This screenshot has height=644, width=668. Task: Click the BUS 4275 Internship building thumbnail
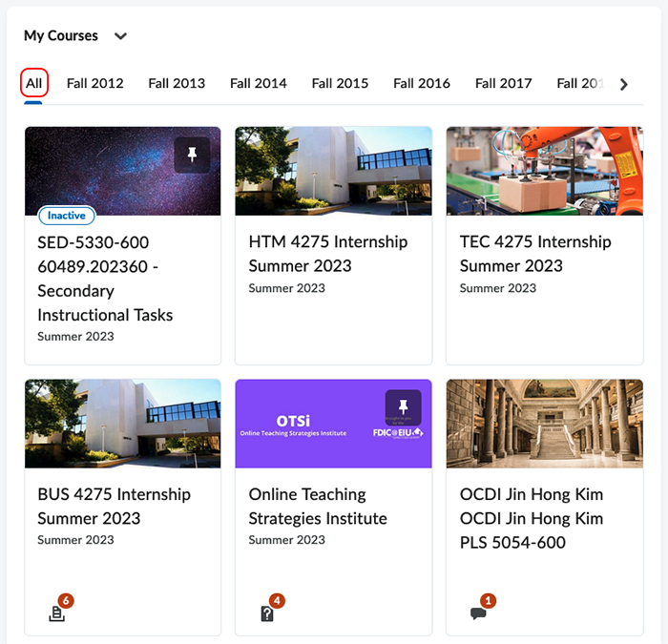pos(122,424)
